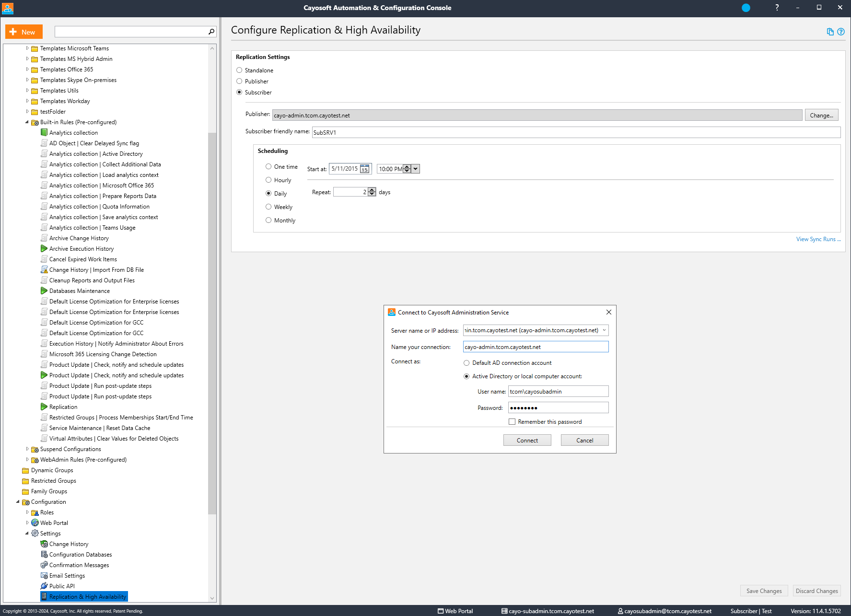
Task: Click the connection name input field
Action: point(536,347)
